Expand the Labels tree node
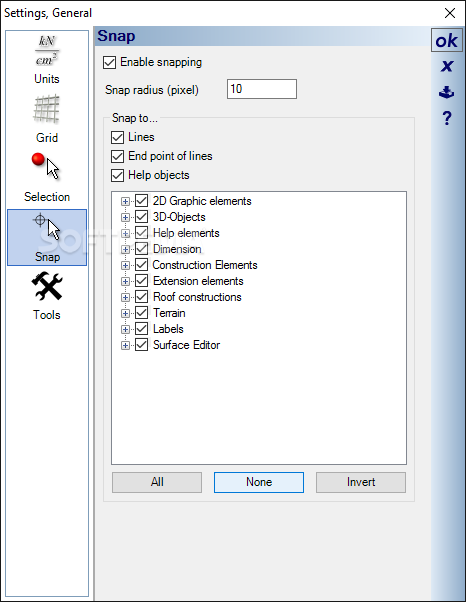The height and width of the screenshot is (602, 466). (125, 329)
